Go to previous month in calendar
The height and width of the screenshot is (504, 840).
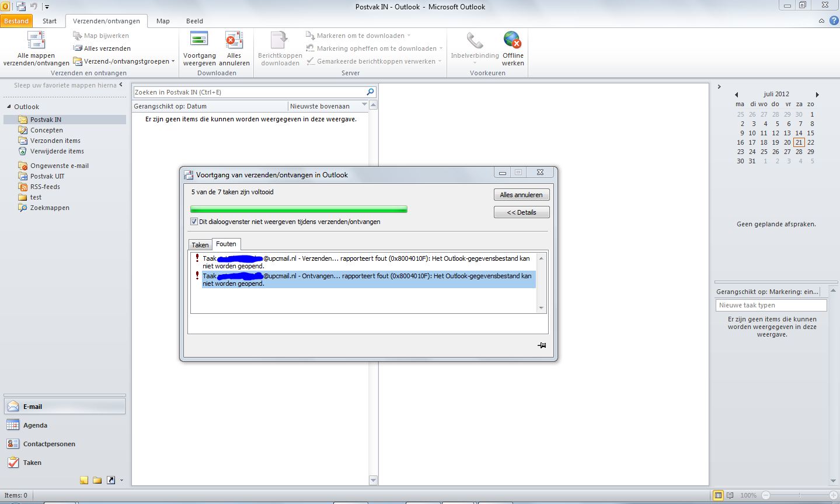click(x=736, y=94)
